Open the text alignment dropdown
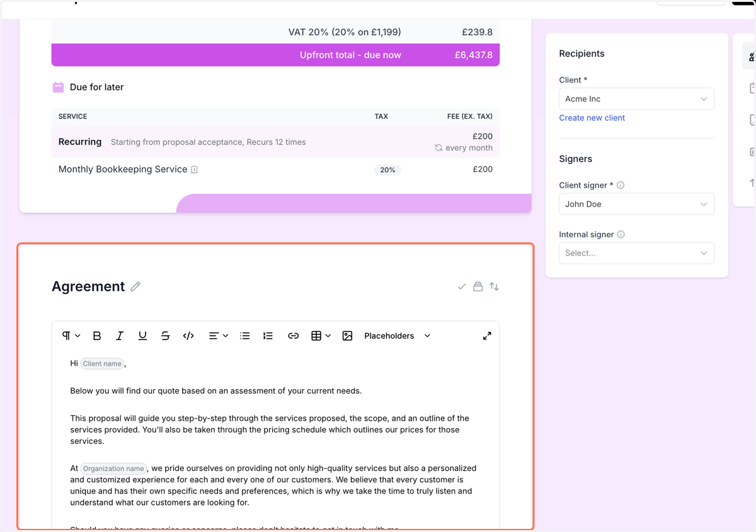 (218, 336)
